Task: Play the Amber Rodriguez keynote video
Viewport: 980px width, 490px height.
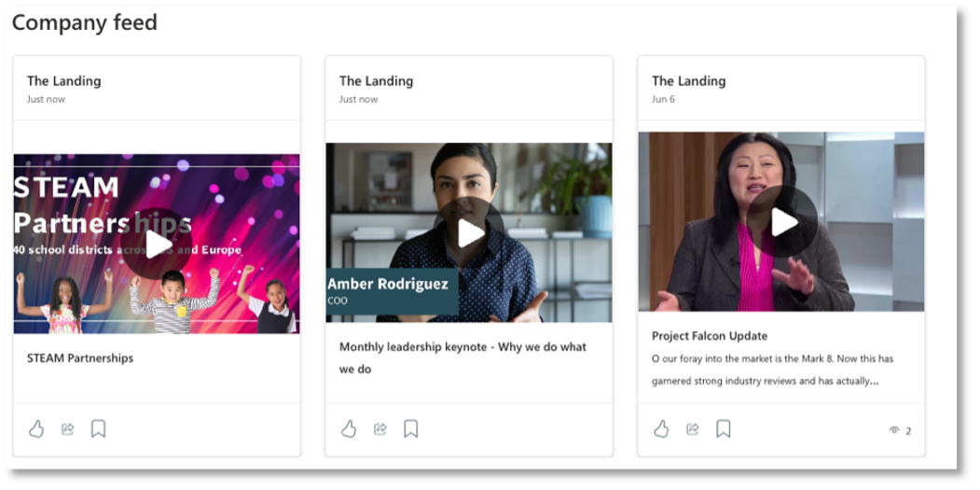Action: click(x=469, y=232)
